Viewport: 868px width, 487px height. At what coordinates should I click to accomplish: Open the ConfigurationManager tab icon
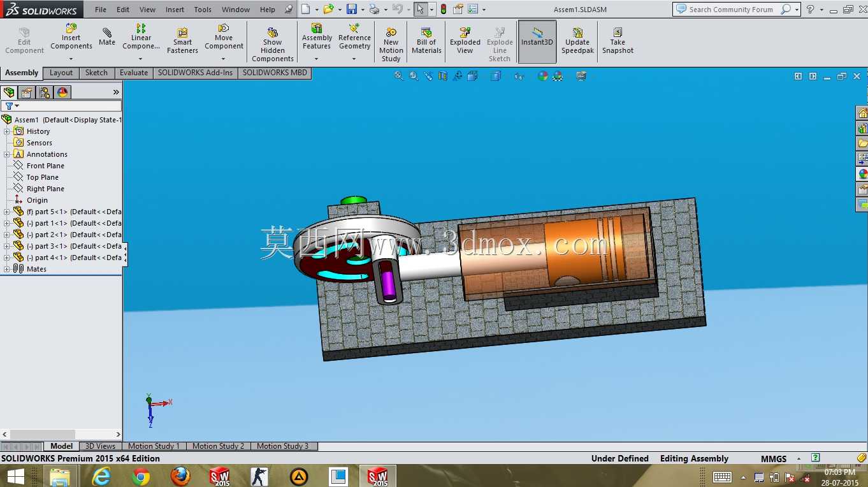click(x=45, y=92)
